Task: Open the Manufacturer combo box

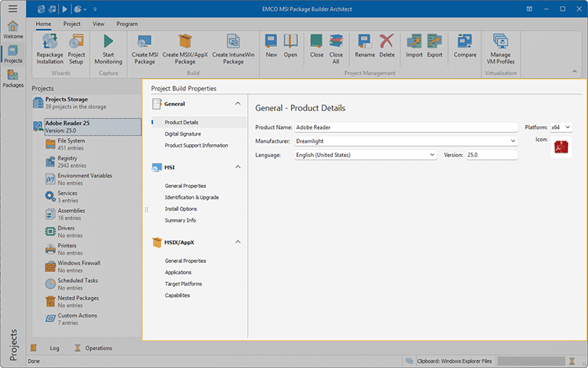Action: (x=513, y=141)
